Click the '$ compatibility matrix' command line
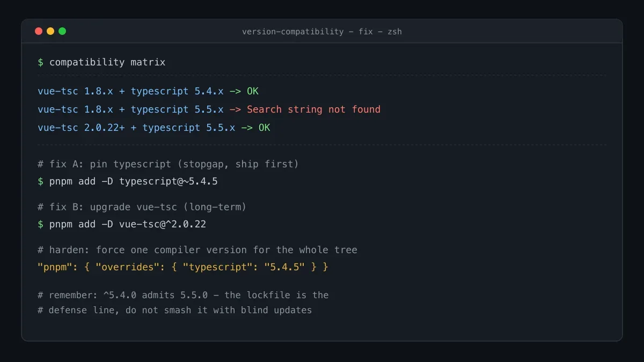The image size is (644, 362). 101,62
